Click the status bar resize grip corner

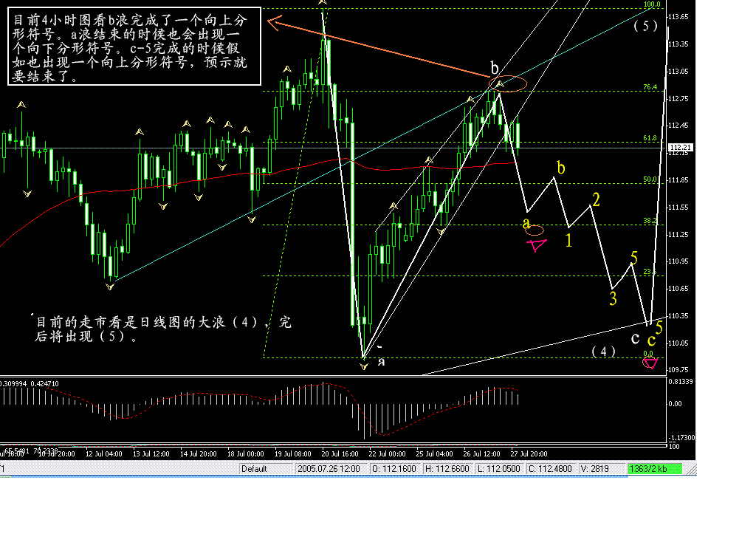(x=691, y=469)
